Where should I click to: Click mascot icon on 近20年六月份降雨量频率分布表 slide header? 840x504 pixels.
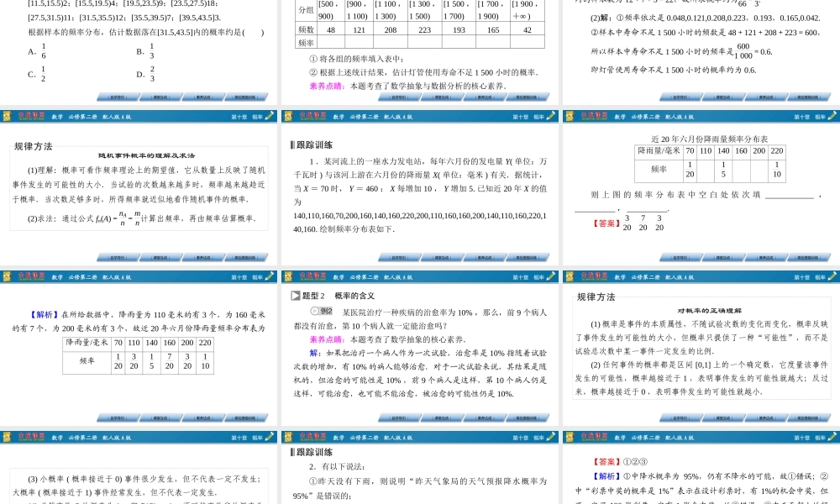(x=570, y=116)
